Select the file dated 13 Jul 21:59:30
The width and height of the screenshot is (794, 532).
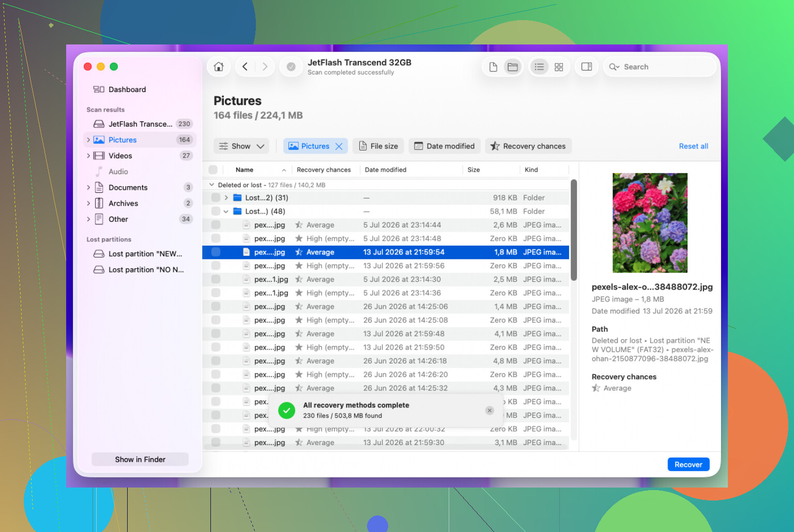[386, 443]
